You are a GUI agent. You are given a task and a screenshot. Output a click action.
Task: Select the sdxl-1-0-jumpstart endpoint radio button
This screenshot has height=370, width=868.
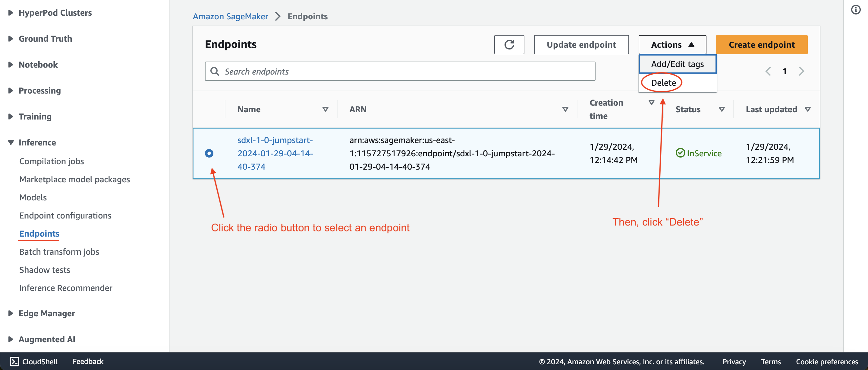[209, 154]
